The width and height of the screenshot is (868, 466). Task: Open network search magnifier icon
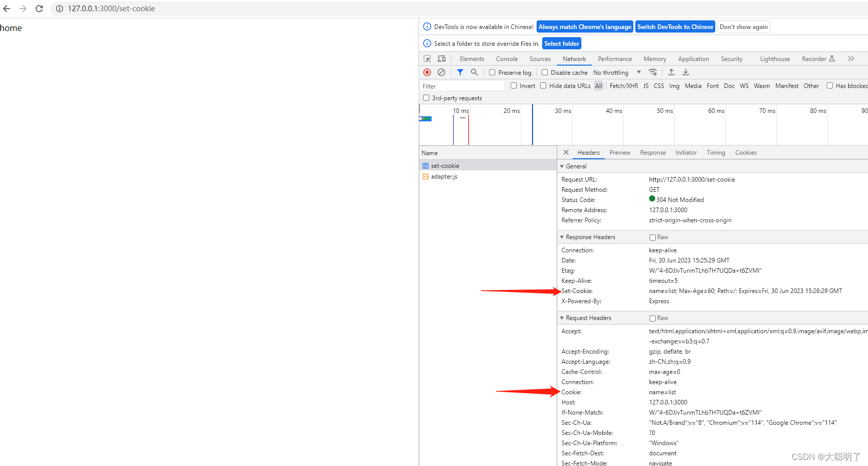tap(474, 72)
